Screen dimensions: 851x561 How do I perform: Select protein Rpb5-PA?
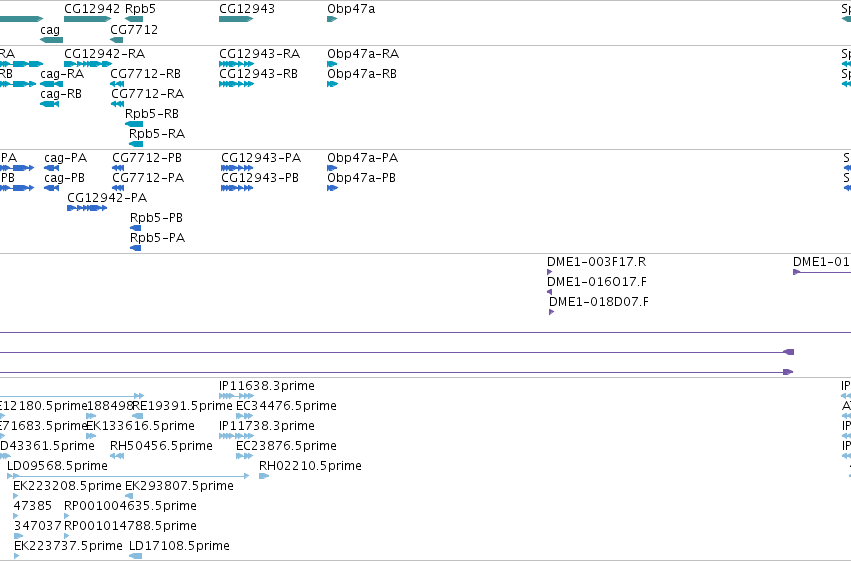pos(136,248)
